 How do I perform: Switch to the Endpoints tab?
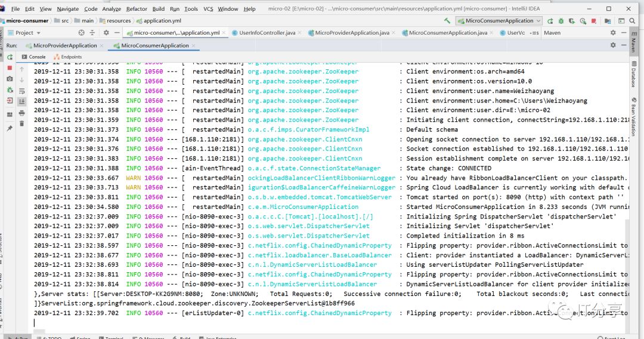tap(68, 57)
